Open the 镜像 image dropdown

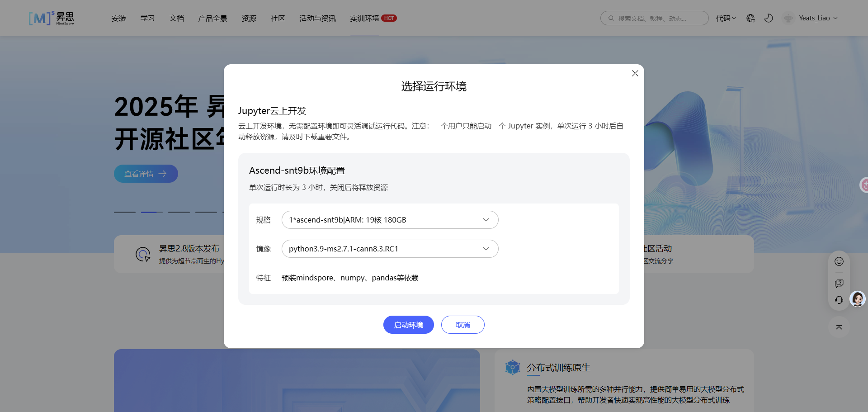[390, 249]
